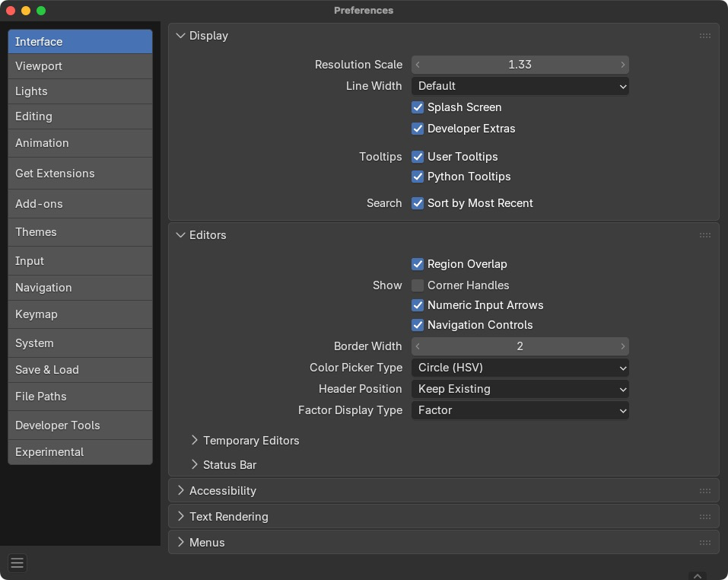728x580 pixels.
Task: Switch to the System tab
Action: tap(81, 343)
